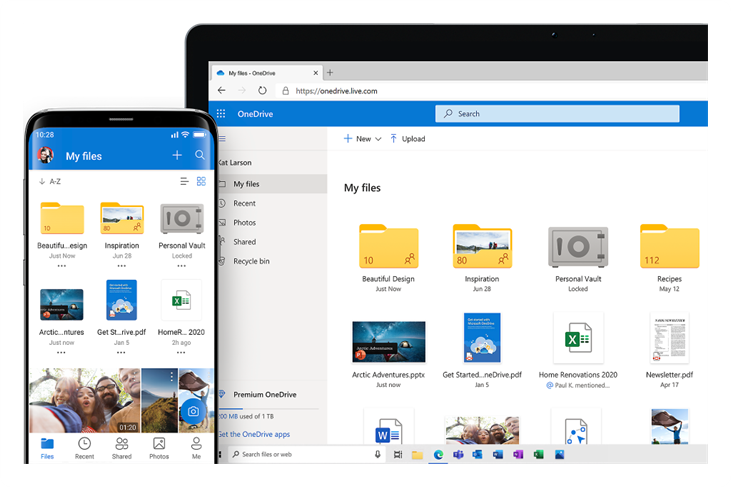Open File Explorer from the taskbar
Screen dimensions: 731x487
point(417,454)
